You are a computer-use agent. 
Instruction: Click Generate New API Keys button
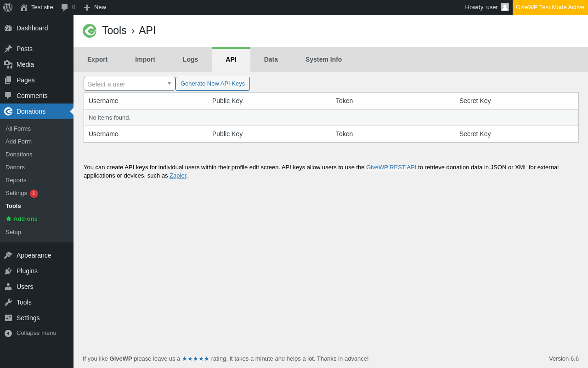coord(213,84)
